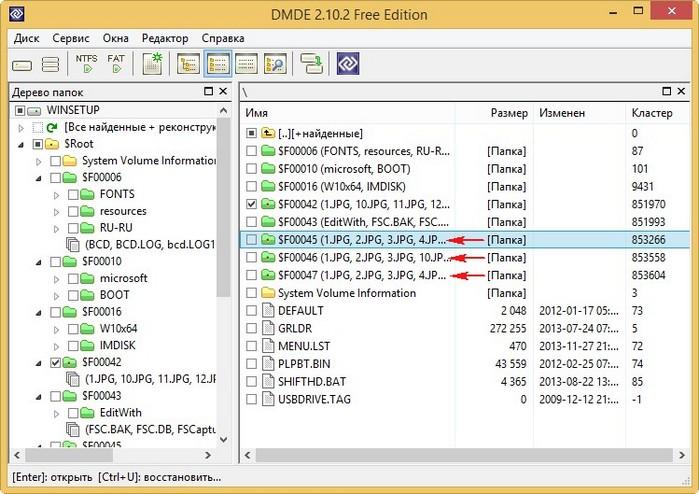Open the Диск menu

(x=26, y=38)
